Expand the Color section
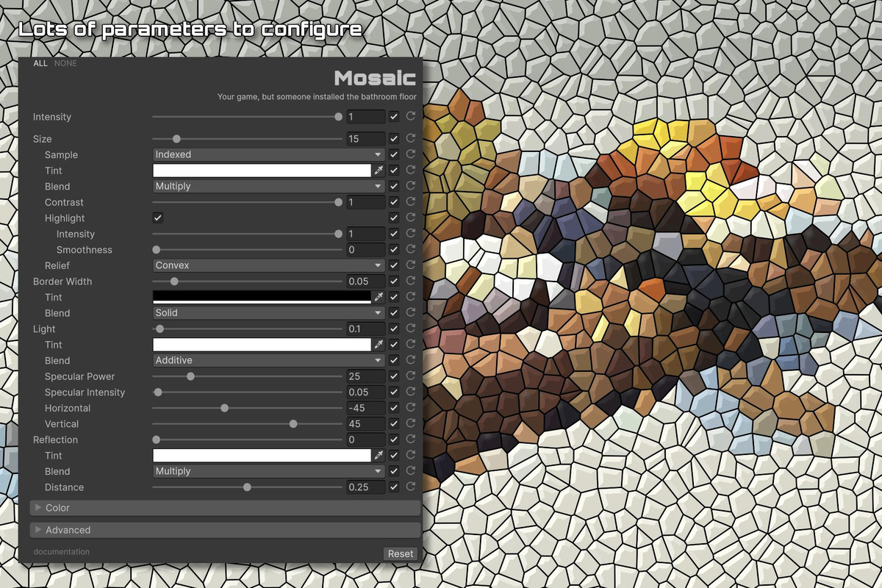The image size is (882, 588). click(225, 508)
